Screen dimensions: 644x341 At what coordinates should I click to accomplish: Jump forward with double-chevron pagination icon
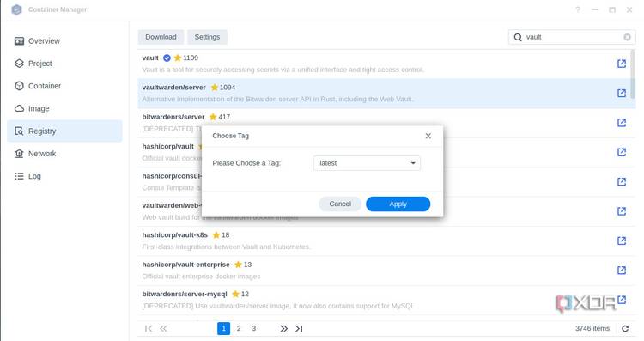[x=284, y=328]
